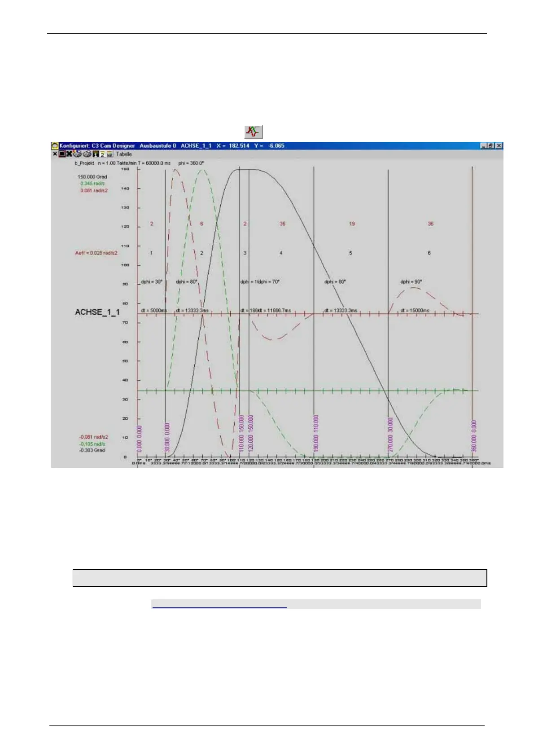Image resolution: width=534 pixels, height=756 pixels.
Task: Click the red motion law number 19
Action: click(x=352, y=224)
